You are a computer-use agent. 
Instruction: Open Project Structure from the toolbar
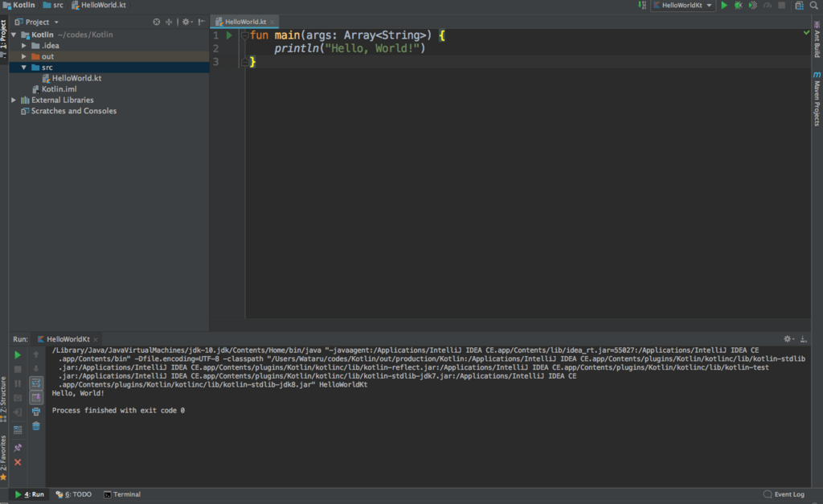pos(800,6)
